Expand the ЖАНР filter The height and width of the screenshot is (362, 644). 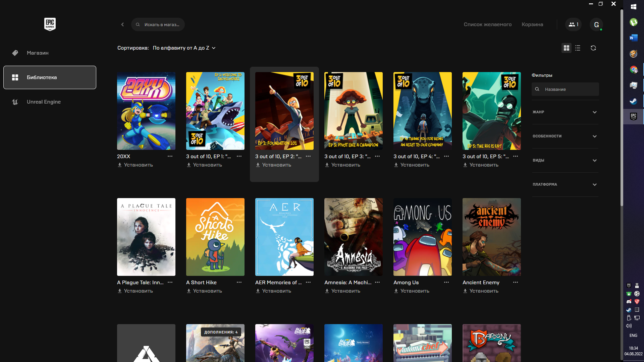point(565,112)
